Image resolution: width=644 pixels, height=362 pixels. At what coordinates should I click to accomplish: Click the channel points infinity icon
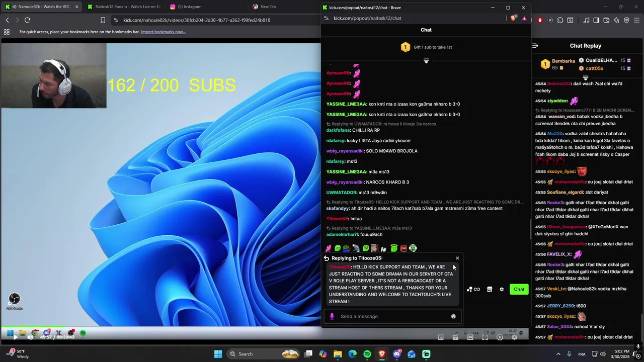[473, 289]
